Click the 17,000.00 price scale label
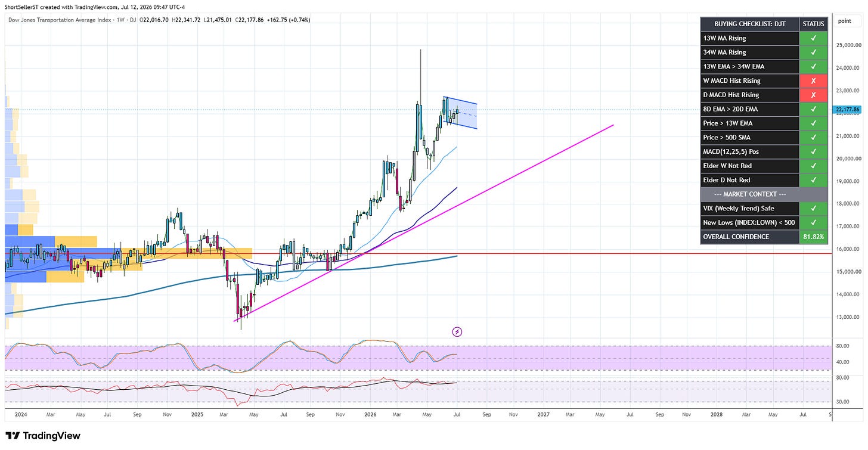This screenshot has width=868, height=450. click(x=848, y=226)
